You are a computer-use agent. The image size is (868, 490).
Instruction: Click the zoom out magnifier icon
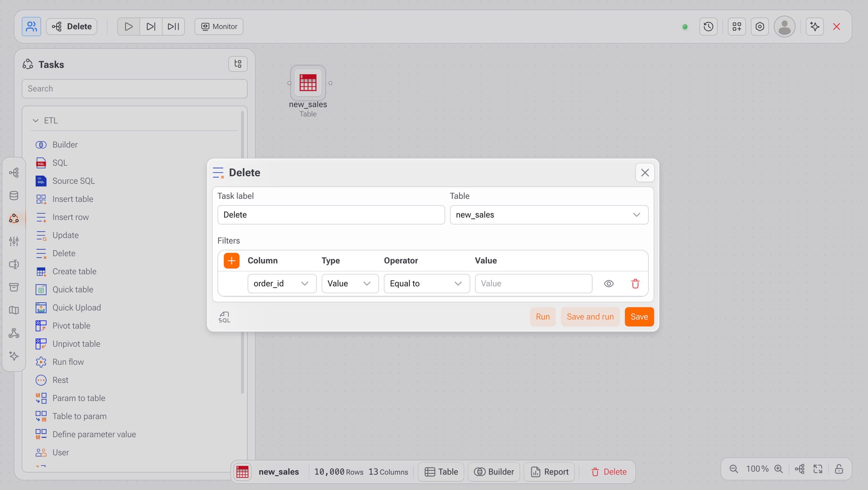(734, 469)
